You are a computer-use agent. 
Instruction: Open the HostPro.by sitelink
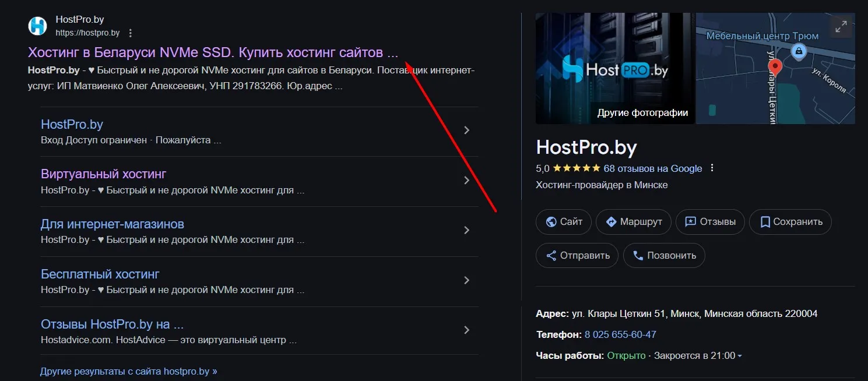pos(72,125)
